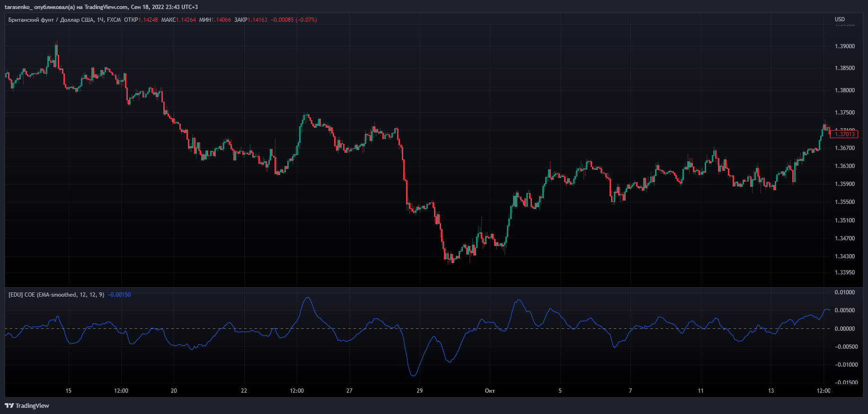Click the indicator value -0.00150
The image size is (868, 414).
tap(119, 295)
